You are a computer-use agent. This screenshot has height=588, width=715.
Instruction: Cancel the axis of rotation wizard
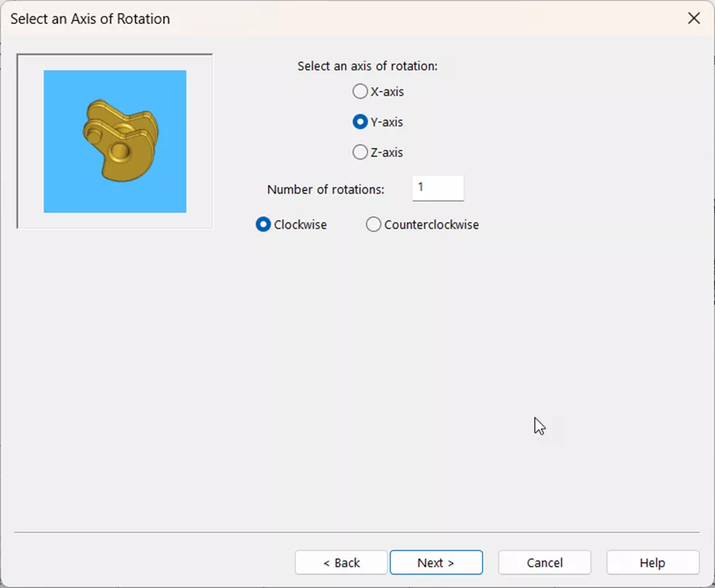click(x=544, y=562)
